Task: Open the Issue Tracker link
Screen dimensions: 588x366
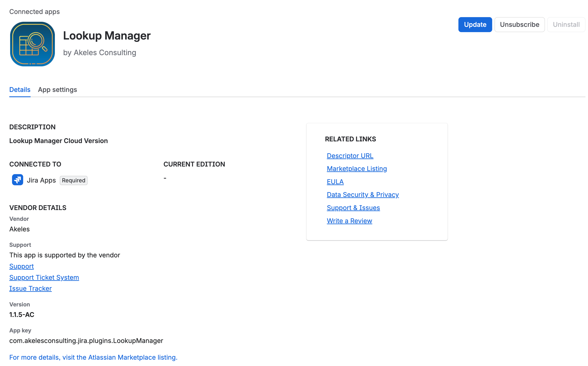Action: (x=30, y=288)
